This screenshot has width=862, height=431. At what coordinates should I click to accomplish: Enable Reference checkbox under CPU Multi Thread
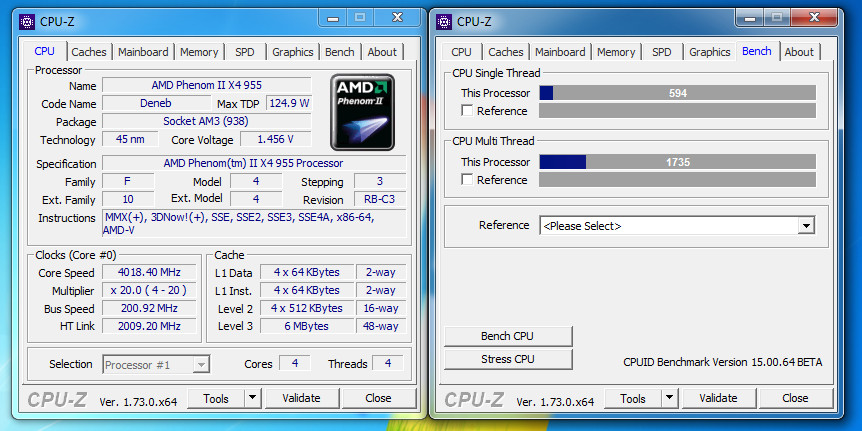(467, 180)
